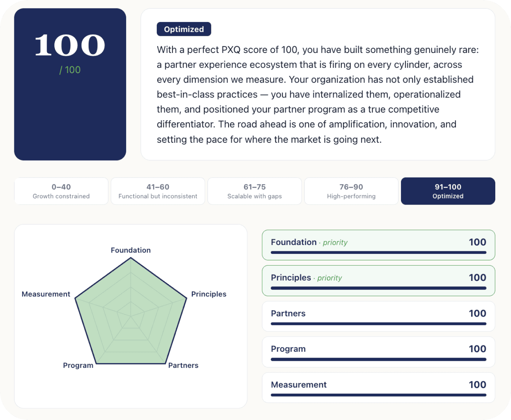The width and height of the screenshot is (511, 420).
Task: Click the Principles label on radar chart
Action: click(x=209, y=294)
